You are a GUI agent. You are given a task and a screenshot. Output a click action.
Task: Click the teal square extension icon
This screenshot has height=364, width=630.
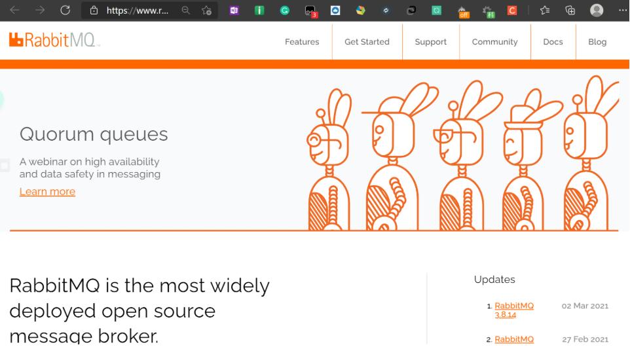pos(436,10)
